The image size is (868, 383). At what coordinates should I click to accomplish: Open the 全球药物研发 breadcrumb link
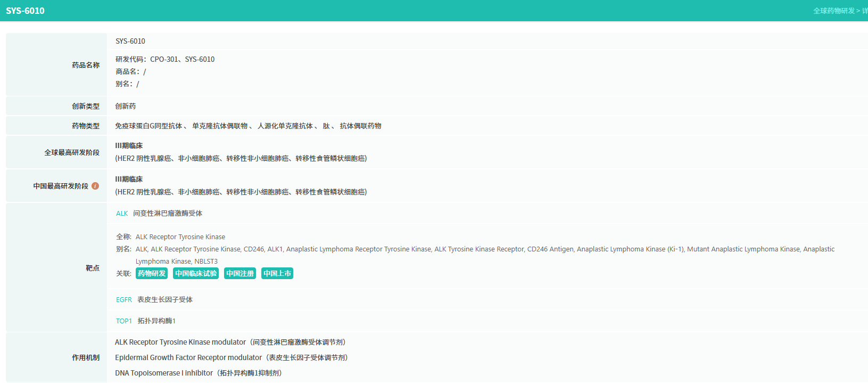click(x=834, y=11)
